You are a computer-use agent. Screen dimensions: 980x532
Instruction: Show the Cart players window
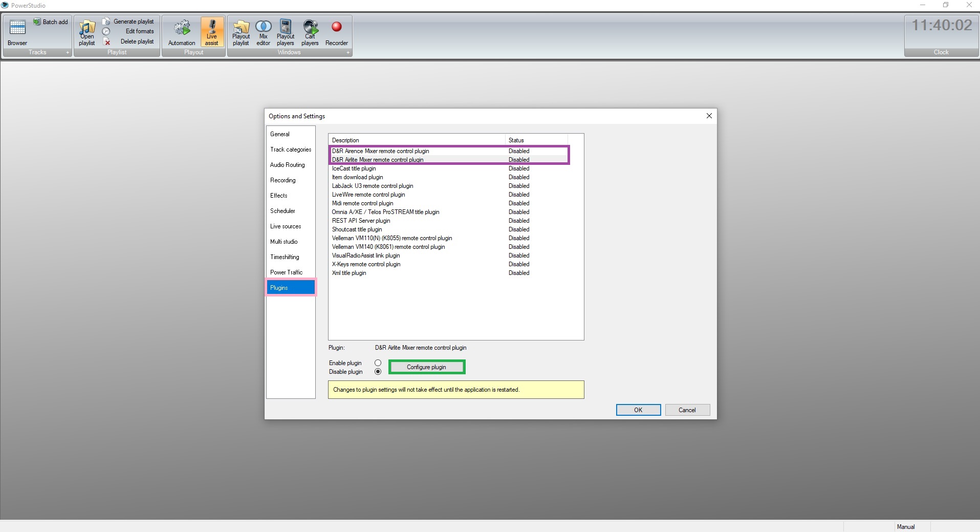pyautogui.click(x=310, y=32)
